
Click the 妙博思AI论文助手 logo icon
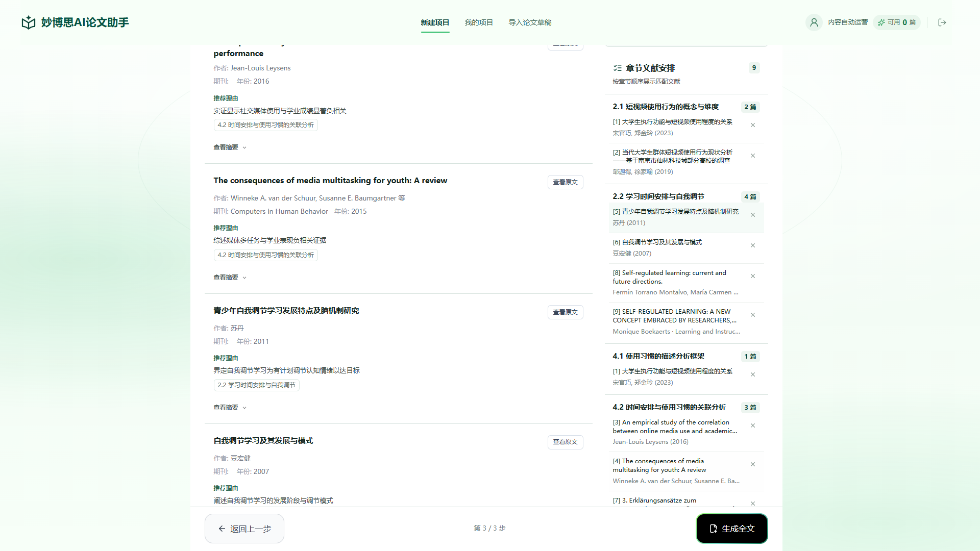pos(29,22)
